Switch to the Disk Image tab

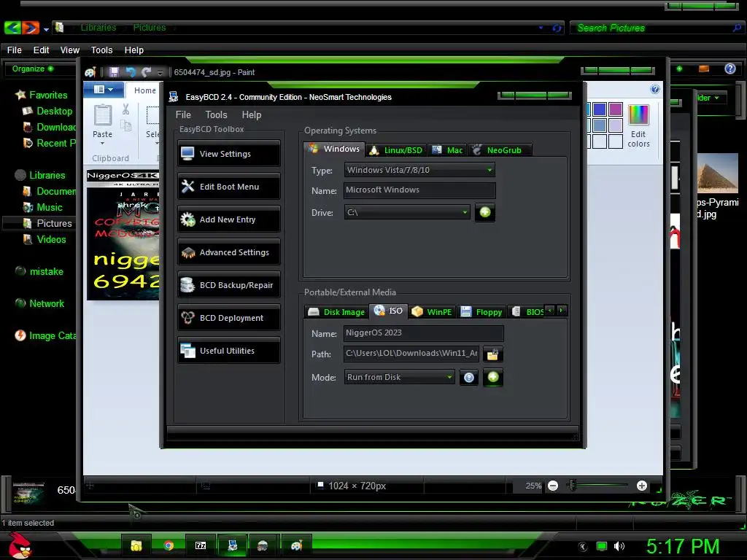(336, 312)
